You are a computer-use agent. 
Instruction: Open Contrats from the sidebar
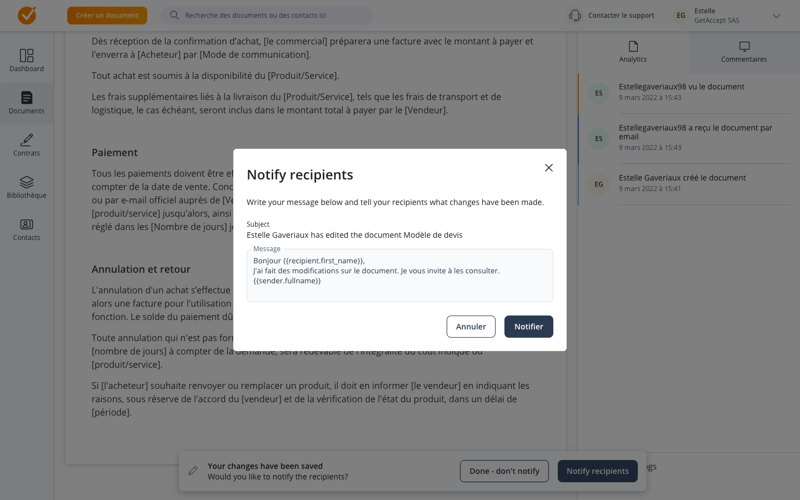pos(27,145)
